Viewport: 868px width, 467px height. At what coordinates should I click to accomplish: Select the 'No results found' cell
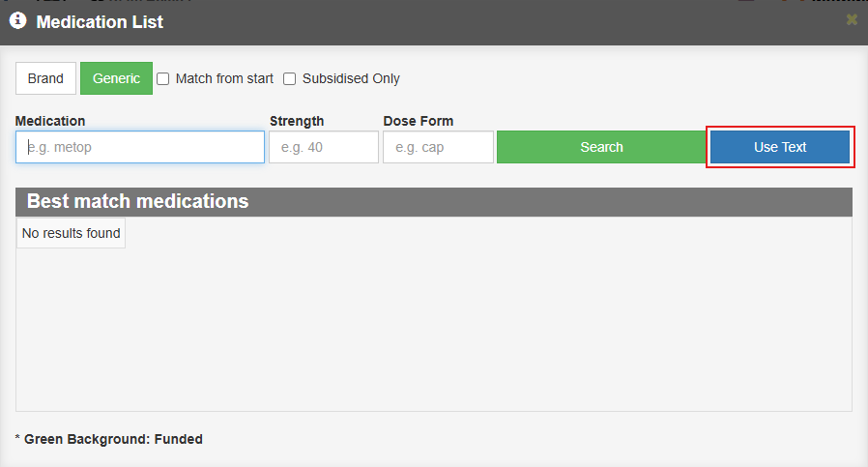coord(71,233)
